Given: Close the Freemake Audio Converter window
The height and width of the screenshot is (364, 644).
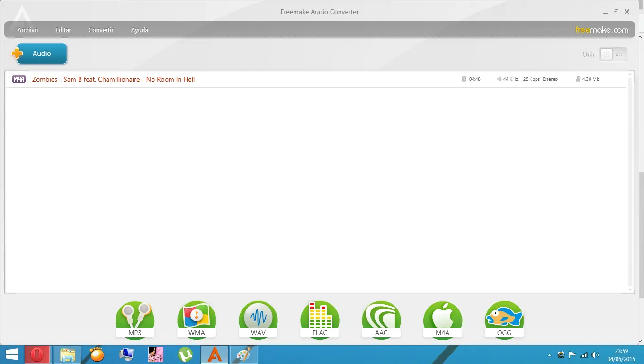Looking at the screenshot, I should click(x=627, y=12).
